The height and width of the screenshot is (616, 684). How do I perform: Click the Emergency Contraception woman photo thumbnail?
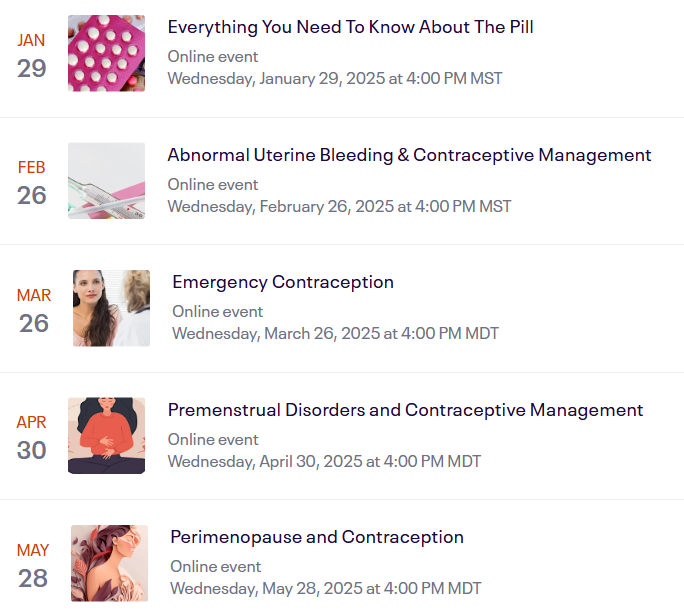pyautogui.click(x=111, y=308)
